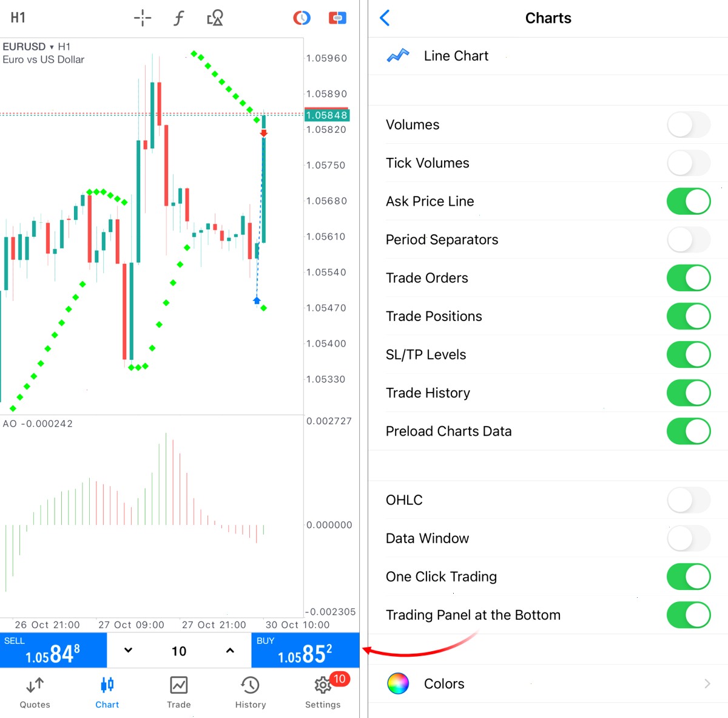Open the Colors row label
The image size is (728, 718).
coord(444,684)
